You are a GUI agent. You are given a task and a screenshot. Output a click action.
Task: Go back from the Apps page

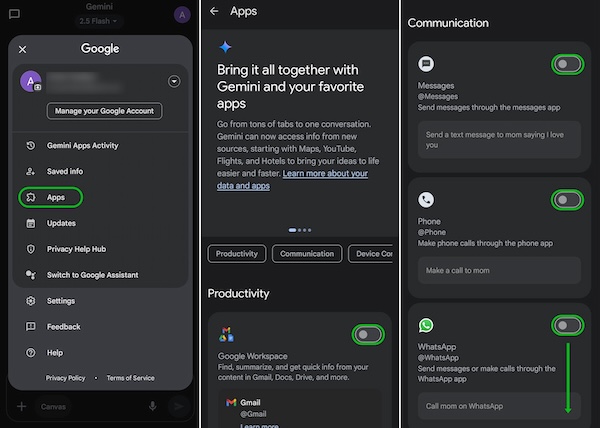coord(214,12)
